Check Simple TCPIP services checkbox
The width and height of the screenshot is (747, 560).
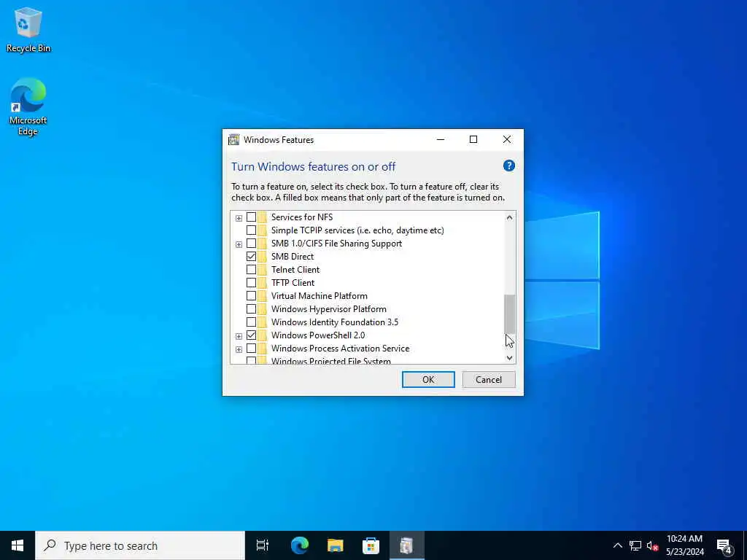251,230
